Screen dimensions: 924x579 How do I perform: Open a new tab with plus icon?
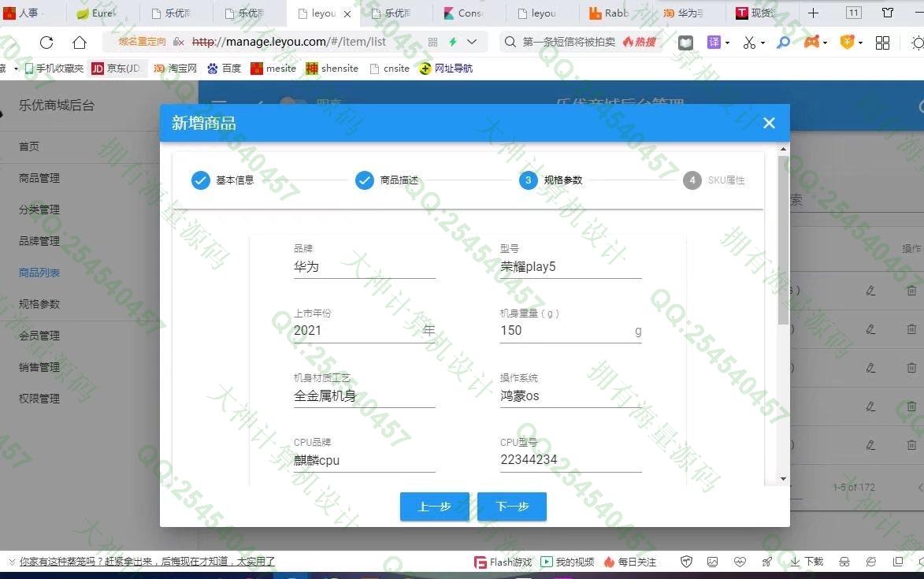(x=813, y=13)
